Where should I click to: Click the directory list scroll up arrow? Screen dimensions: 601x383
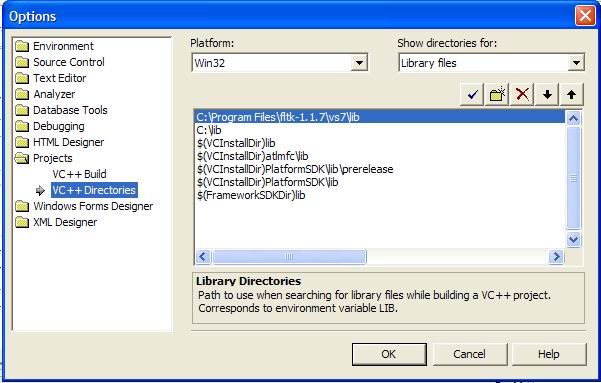[x=573, y=118]
